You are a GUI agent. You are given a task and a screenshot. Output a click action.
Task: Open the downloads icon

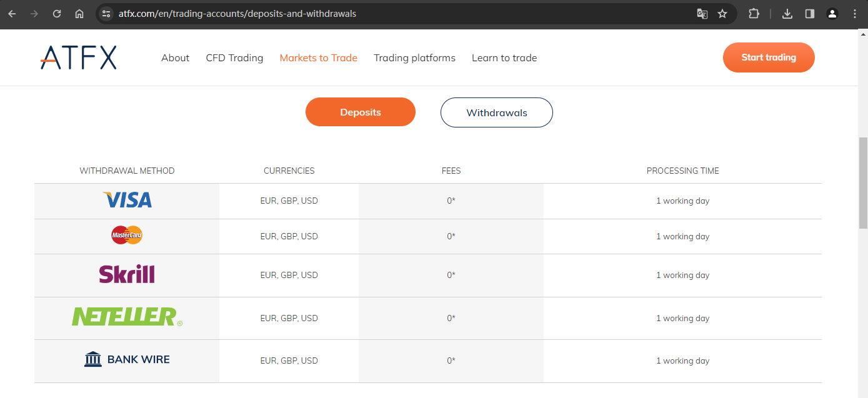click(787, 14)
